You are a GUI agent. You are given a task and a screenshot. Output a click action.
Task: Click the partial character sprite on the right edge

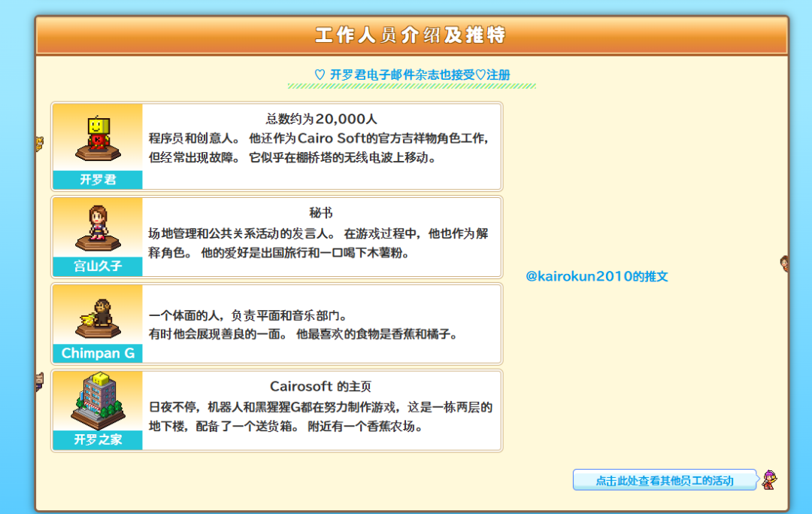pos(784,263)
